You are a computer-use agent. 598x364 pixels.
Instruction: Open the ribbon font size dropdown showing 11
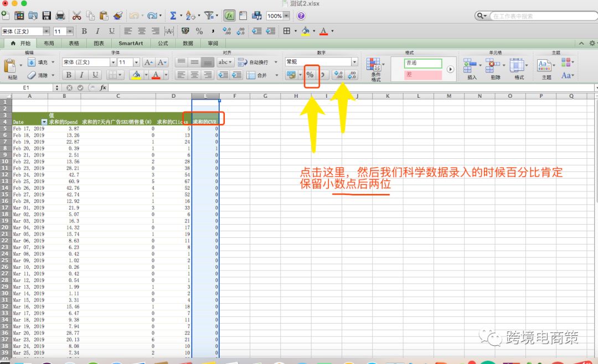pyautogui.click(x=136, y=62)
